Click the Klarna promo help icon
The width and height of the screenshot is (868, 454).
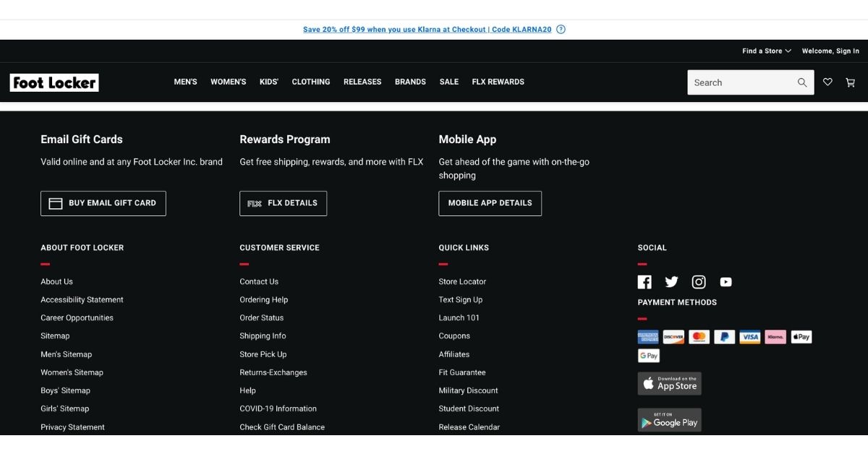561,30
